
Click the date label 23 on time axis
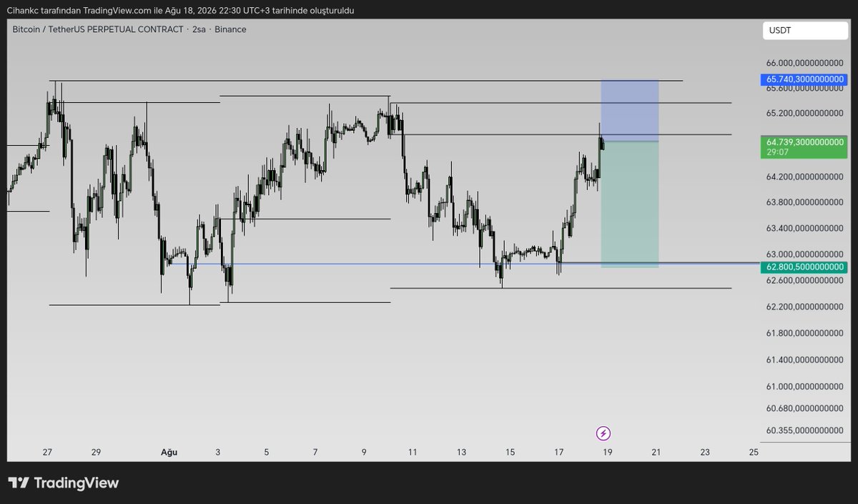pyautogui.click(x=705, y=452)
